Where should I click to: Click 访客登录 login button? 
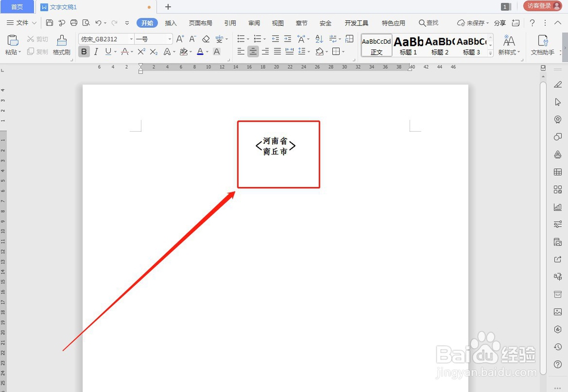click(542, 6)
